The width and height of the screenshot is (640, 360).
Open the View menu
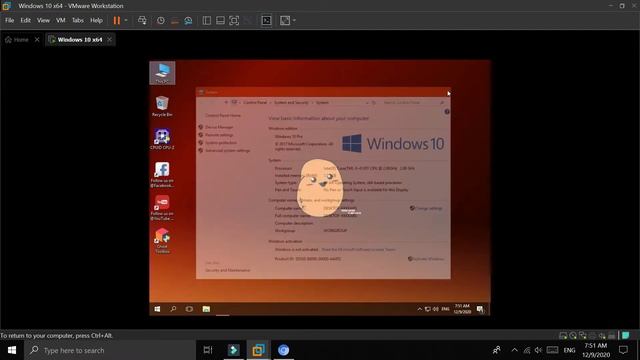coord(43,20)
